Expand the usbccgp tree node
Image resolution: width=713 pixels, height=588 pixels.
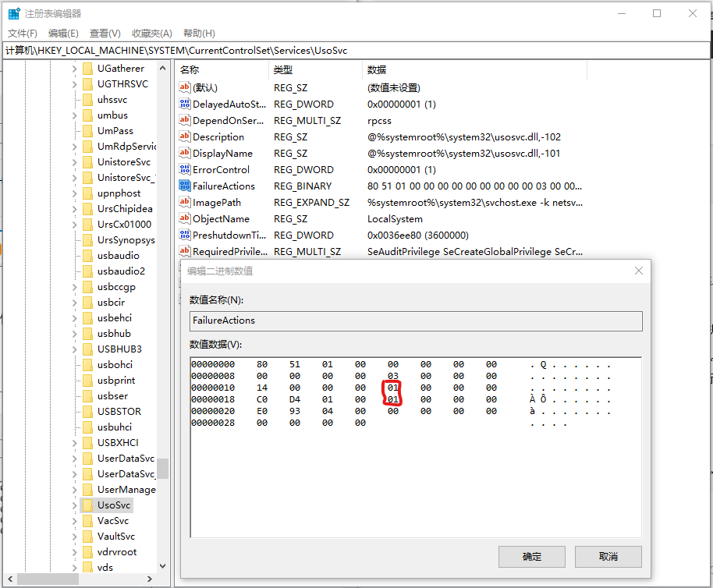click(x=75, y=287)
